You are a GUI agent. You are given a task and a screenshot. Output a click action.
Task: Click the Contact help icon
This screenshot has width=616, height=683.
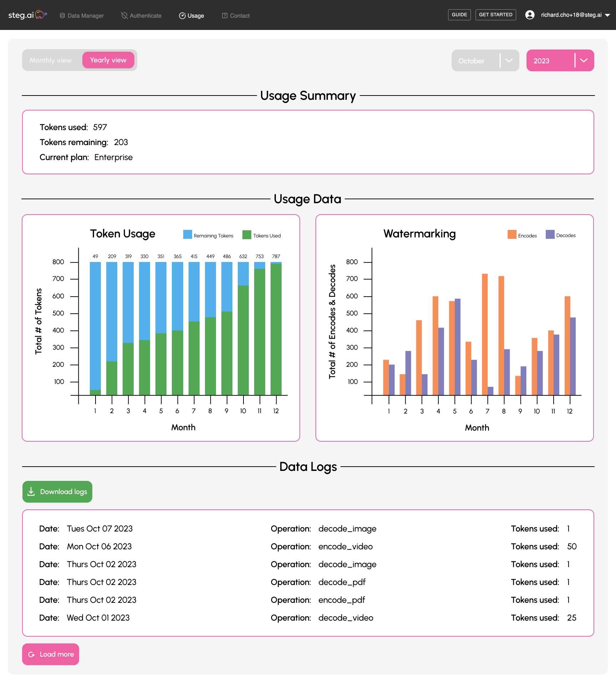coord(225,16)
